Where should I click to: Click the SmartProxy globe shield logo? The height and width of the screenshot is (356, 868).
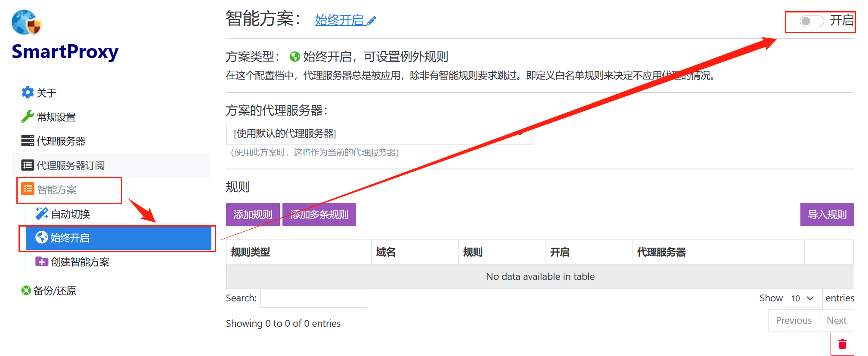point(27,22)
